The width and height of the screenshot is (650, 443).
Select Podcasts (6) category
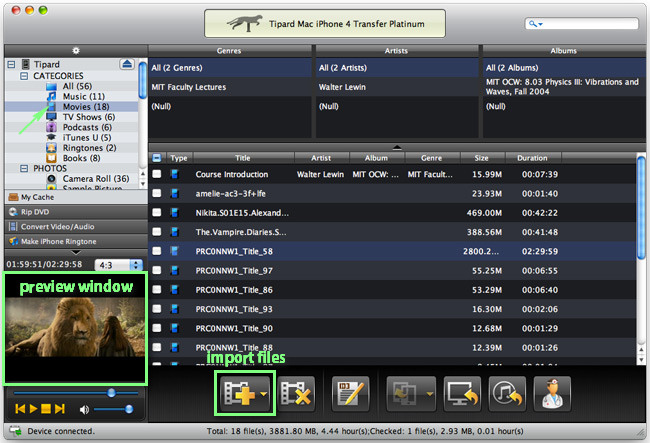tap(87, 127)
